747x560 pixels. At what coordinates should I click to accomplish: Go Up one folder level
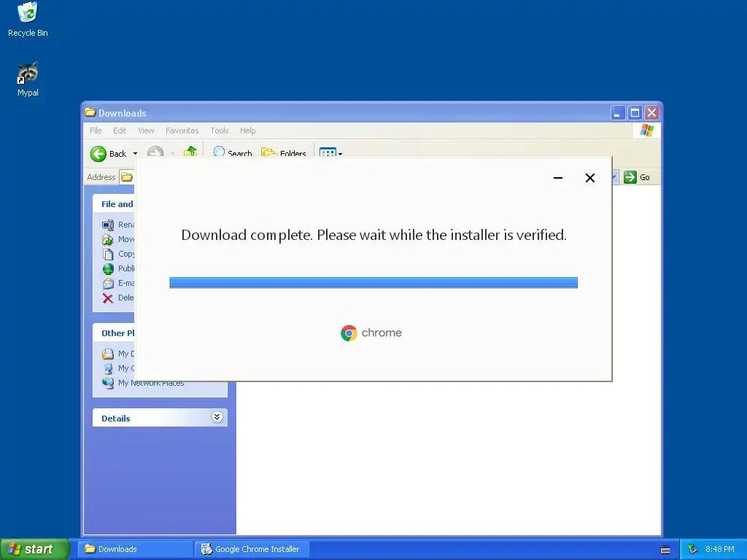point(190,152)
